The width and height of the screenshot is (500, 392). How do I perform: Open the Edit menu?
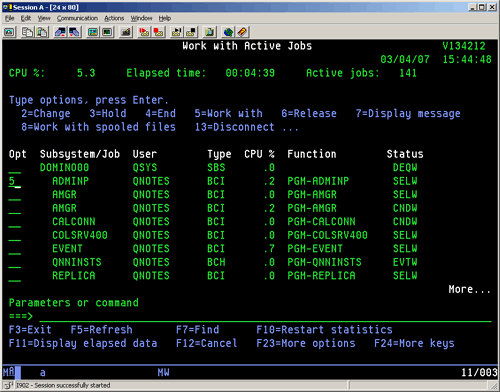point(26,18)
